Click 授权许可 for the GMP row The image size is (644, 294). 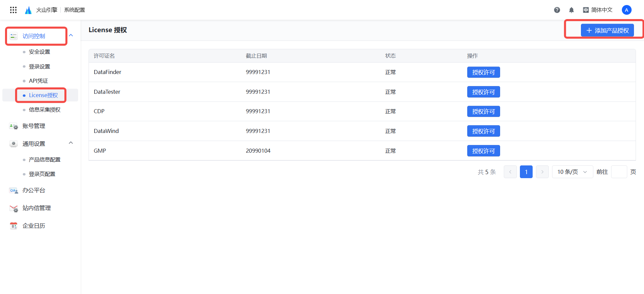pos(483,151)
